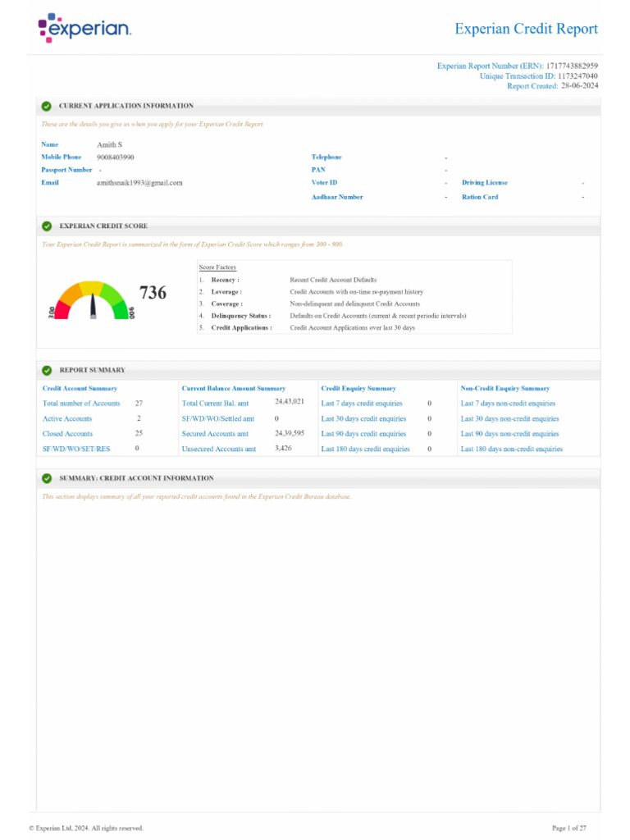The image size is (630, 840).
Task: Click Last 180 days non-credit enquiries
Action: point(512,449)
